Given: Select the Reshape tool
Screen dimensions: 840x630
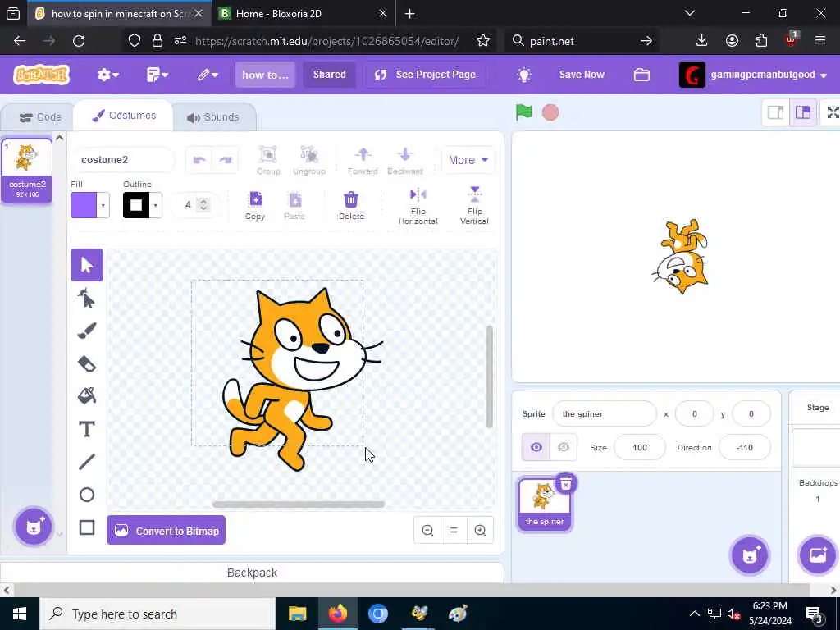Looking at the screenshot, I should point(87,299).
